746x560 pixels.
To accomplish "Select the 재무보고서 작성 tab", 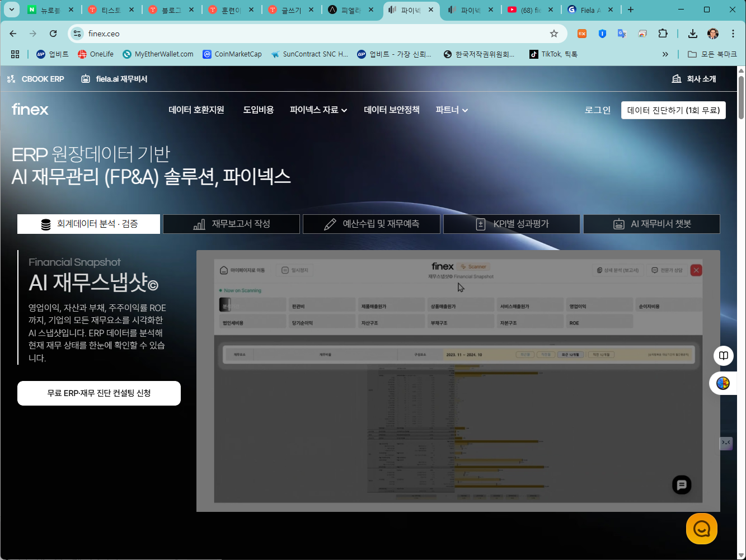I will [232, 224].
